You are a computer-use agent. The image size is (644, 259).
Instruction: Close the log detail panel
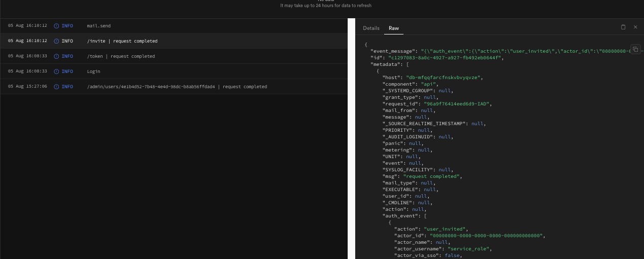[x=635, y=27]
